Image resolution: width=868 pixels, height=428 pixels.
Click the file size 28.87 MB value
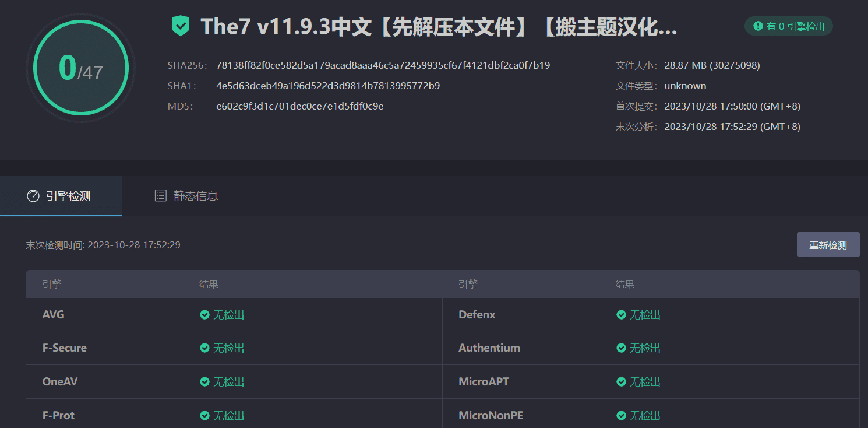pyautogui.click(x=712, y=65)
